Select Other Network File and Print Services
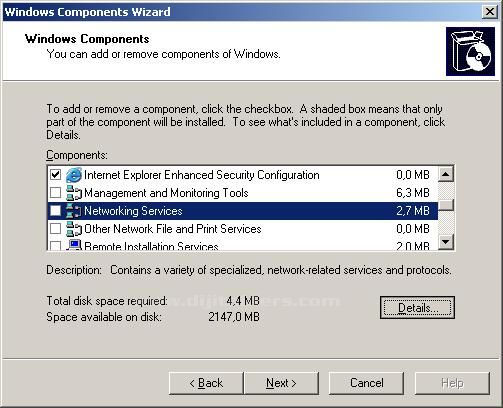The image size is (503, 408). [x=242, y=229]
